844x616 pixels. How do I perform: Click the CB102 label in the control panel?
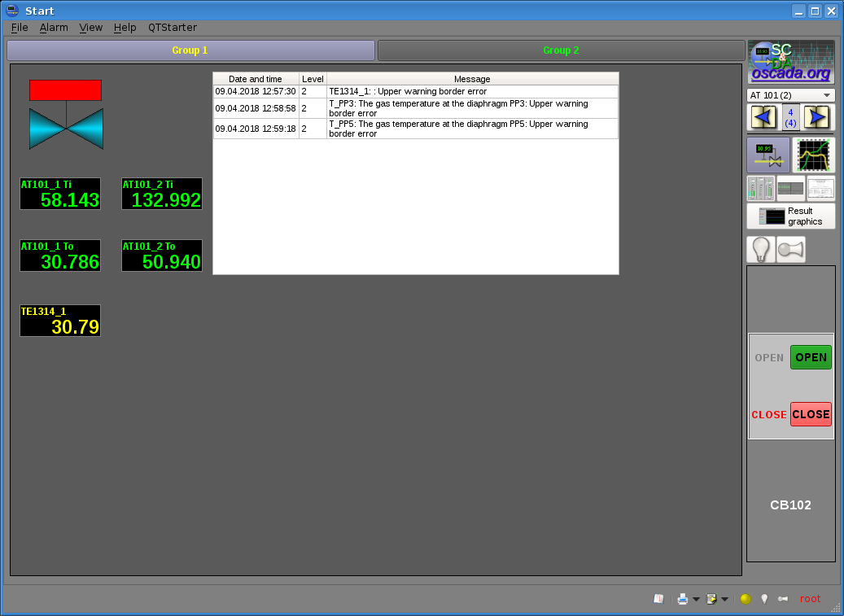click(791, 505)
